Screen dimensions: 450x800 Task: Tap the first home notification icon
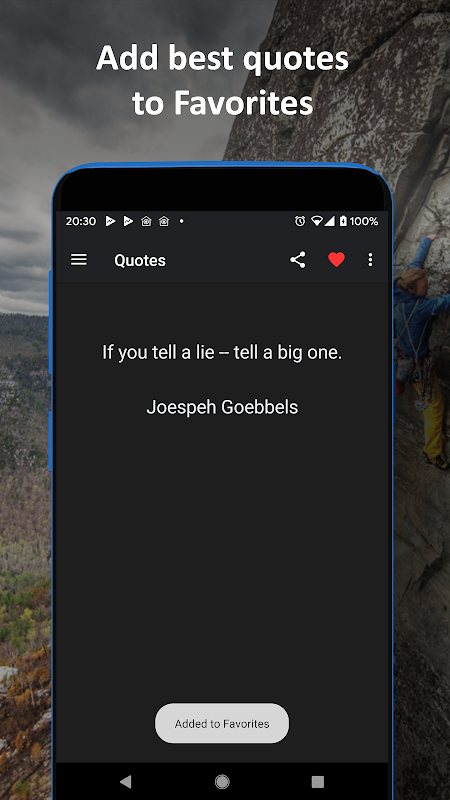146,221
